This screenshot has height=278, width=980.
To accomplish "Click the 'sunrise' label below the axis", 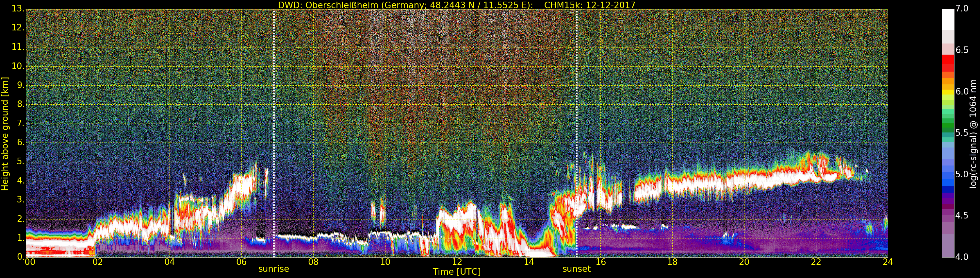I will pyautogui.click(x=273, y=269).
